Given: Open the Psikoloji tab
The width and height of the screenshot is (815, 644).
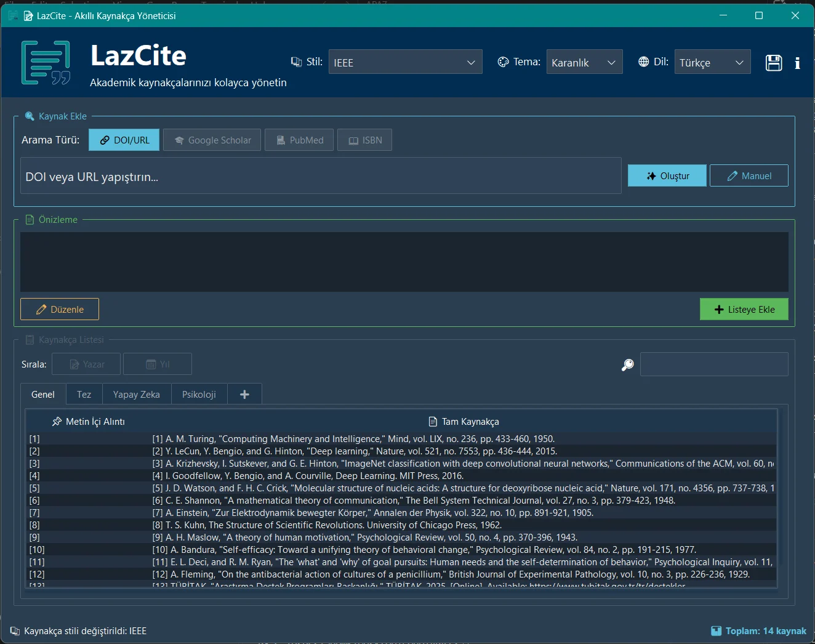Looking at the screenshot, I should [x=199, y=394].
